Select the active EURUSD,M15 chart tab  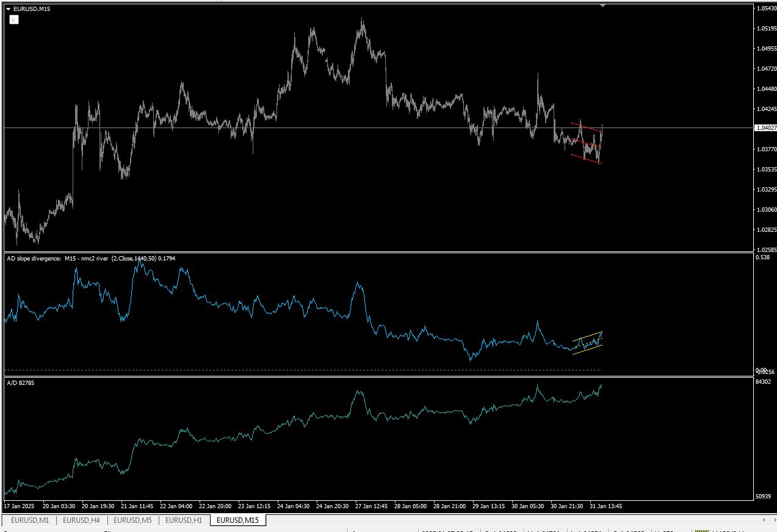pos(237,520)
